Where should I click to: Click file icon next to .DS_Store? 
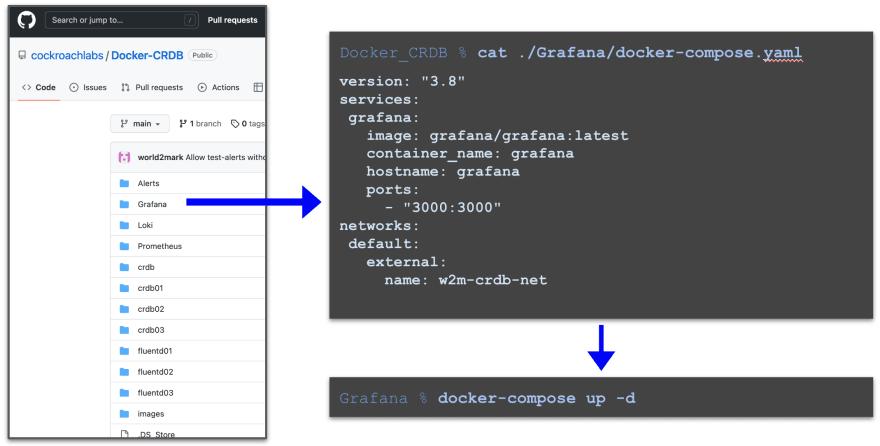click(x=124, y=434)
